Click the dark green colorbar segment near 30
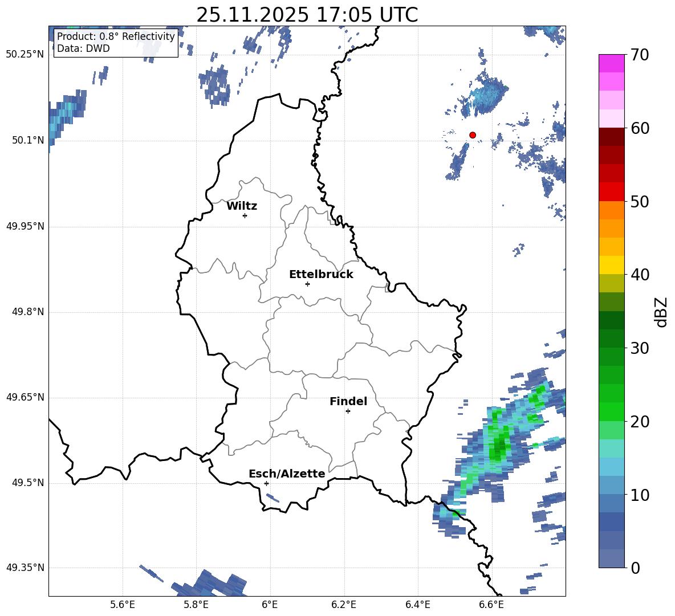The height and width of the screenshot is (616, 675). tap(611, 338)
